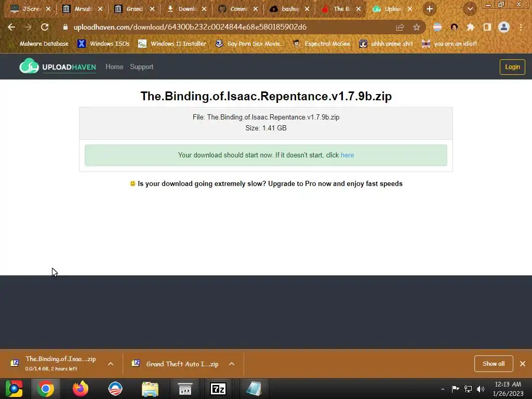
Task: Click Show all downloads button
Action: click(x=494, y=364)
